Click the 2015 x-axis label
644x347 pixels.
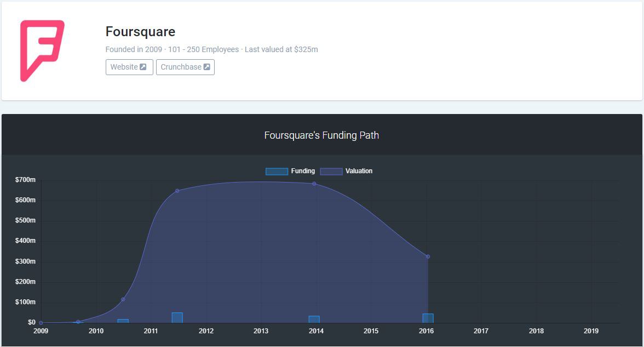(x=371, y=331)
